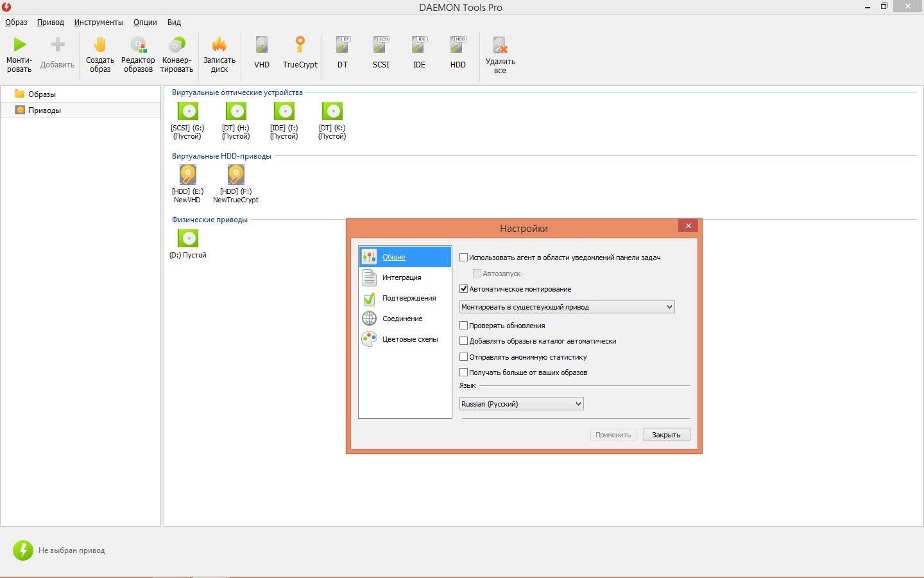The image size is (924, 578).
Task: Open the Russian (Русский) language dropdown
Action: 521,403
